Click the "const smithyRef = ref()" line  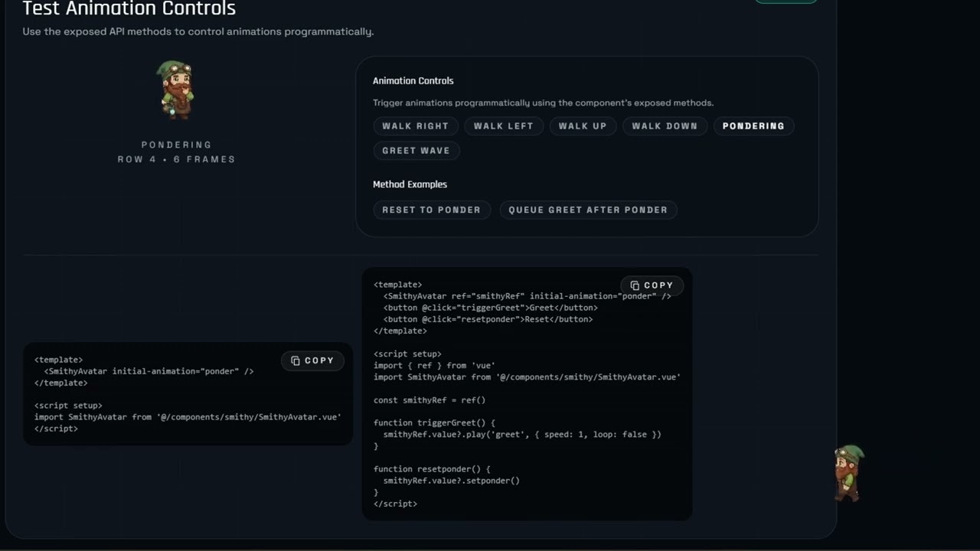[430, 400]
